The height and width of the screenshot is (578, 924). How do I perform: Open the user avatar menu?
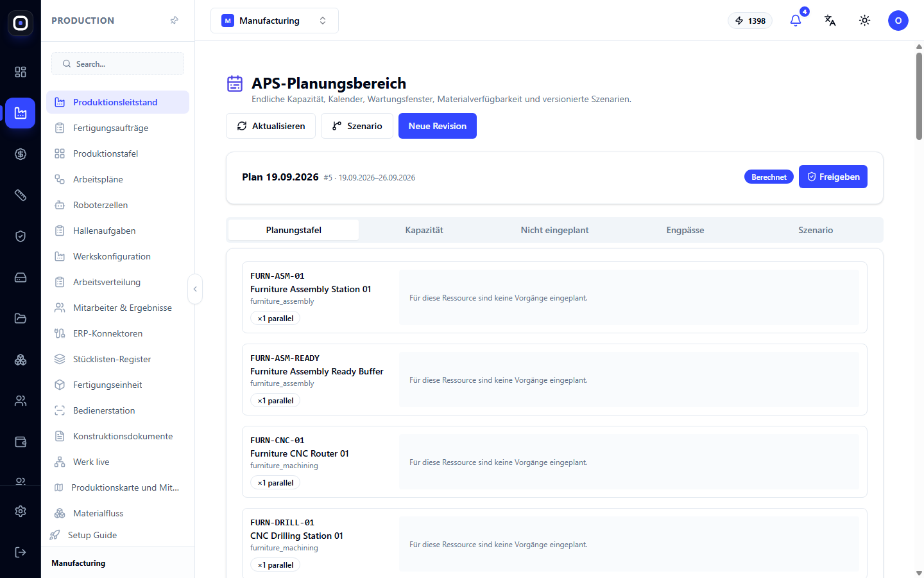898,21
